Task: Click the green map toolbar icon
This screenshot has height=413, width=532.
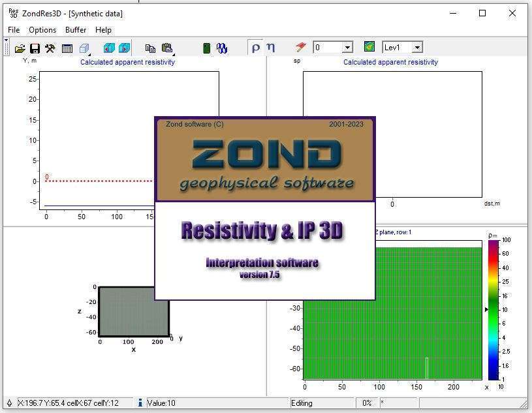Action: (x=369, y=47)
